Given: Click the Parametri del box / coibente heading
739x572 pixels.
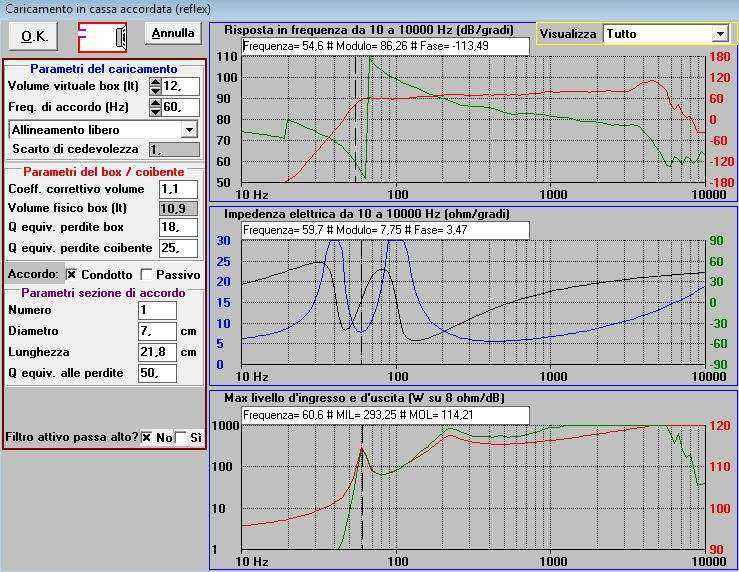Looking at the screenshot, I should [104, 172].
